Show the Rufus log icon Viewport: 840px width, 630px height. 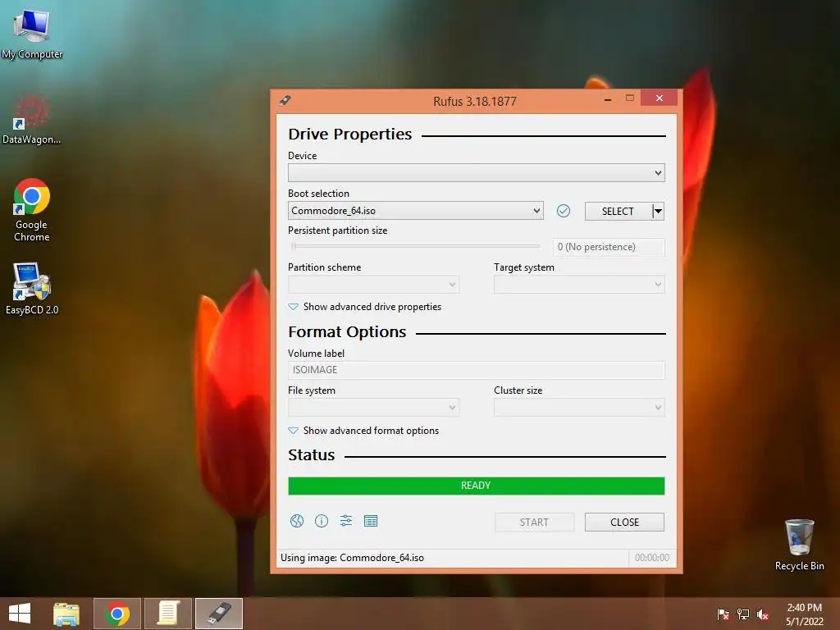coord(371,521)
